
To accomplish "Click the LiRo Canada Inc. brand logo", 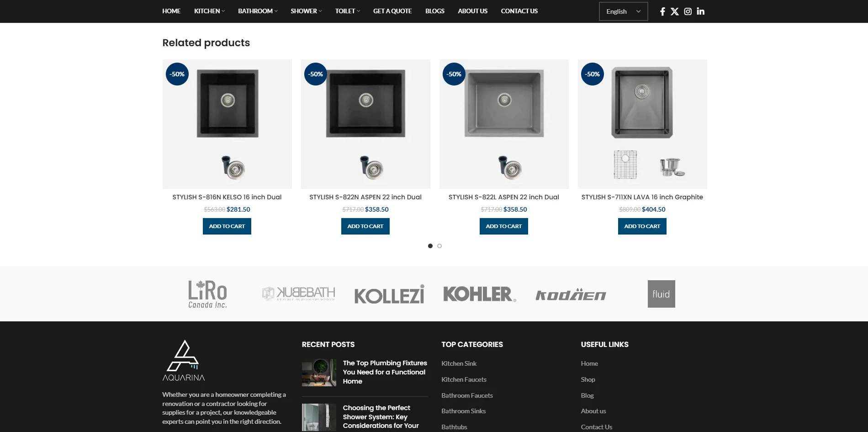I will click(208, 294).
